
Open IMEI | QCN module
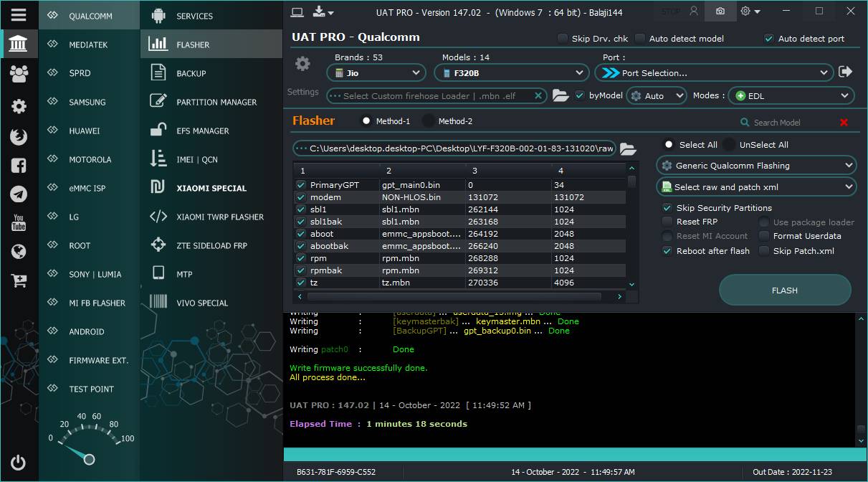click(211, 159)
